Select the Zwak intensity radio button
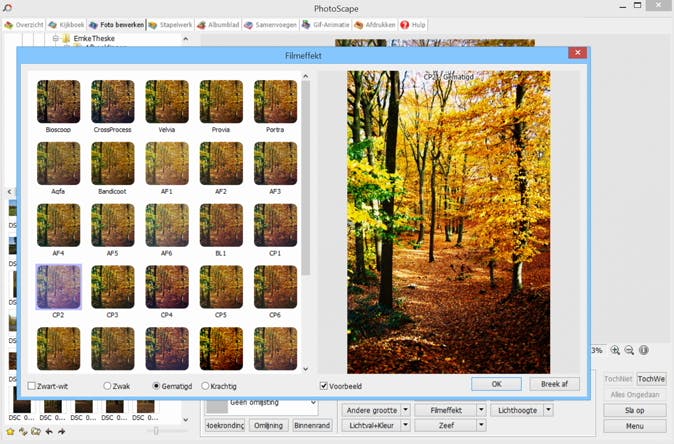This screenshot has height=444, width=674. 108,386
